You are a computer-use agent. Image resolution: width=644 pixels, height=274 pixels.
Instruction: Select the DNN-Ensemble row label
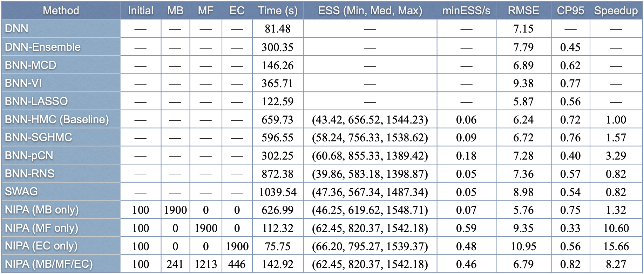click(x=43, y=47)
